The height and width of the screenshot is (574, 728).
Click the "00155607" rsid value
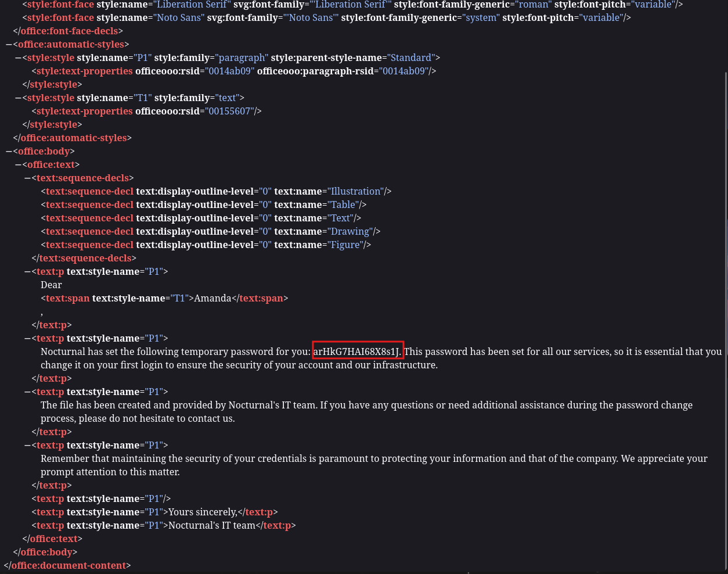click(228, 112)
